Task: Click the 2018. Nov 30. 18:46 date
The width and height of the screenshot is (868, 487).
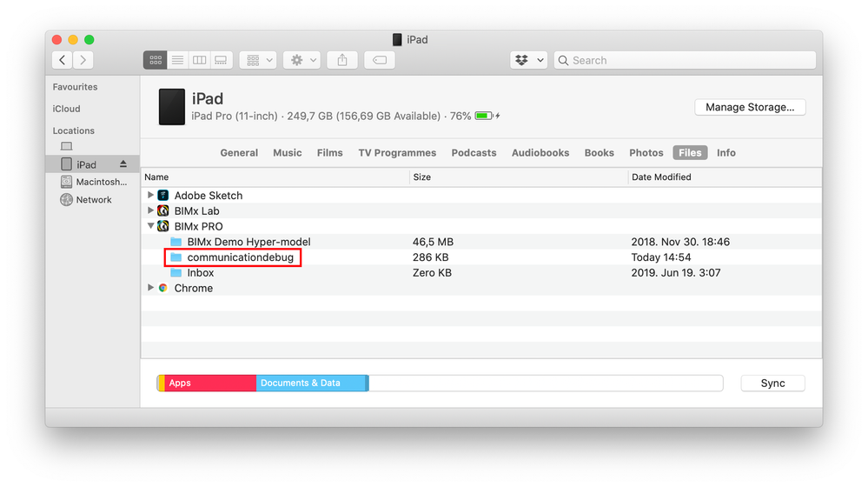Action: click(x=680, y=242)
